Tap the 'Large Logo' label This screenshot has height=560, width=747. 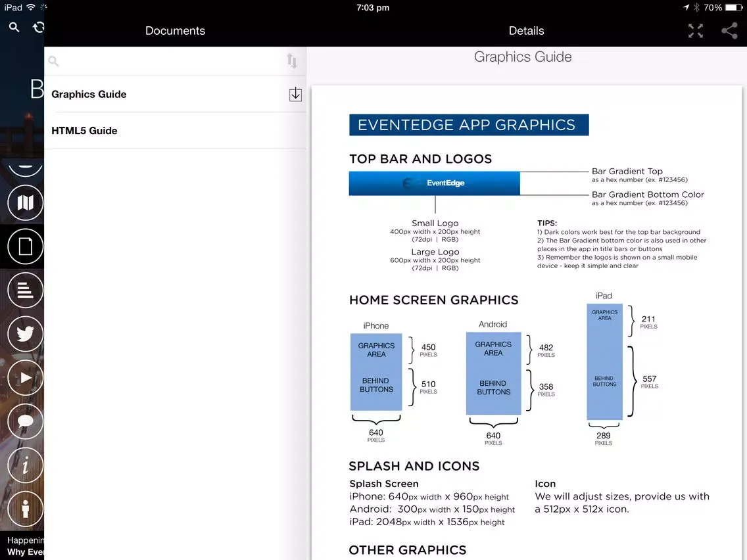pyautogui.click(x=435, y=252)
